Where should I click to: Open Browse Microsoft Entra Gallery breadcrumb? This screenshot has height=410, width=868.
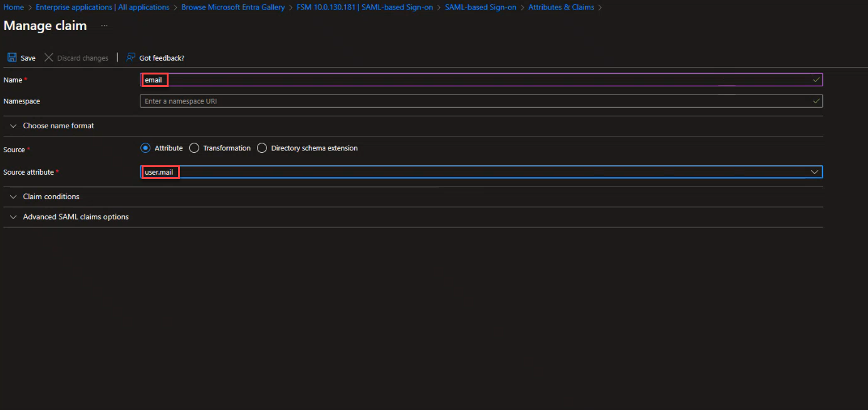233,8
